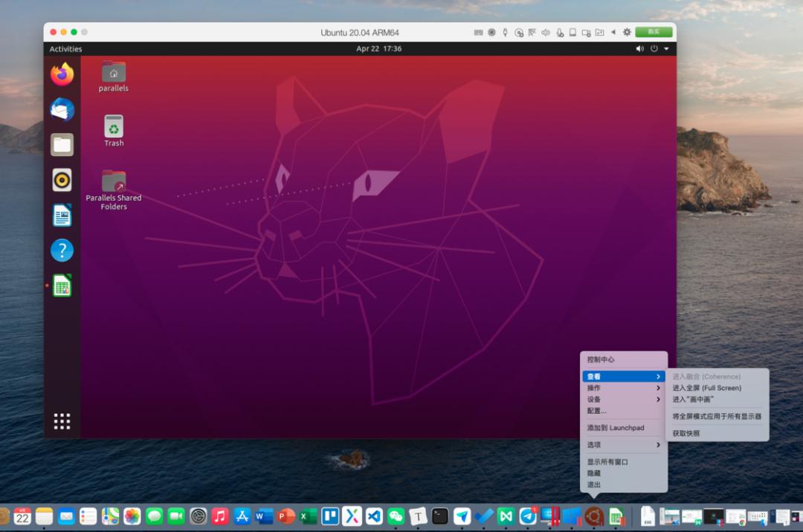The image size is (803, 532).
Task: Click Activities in Ubuntu top bar
Action: point(65,49)
